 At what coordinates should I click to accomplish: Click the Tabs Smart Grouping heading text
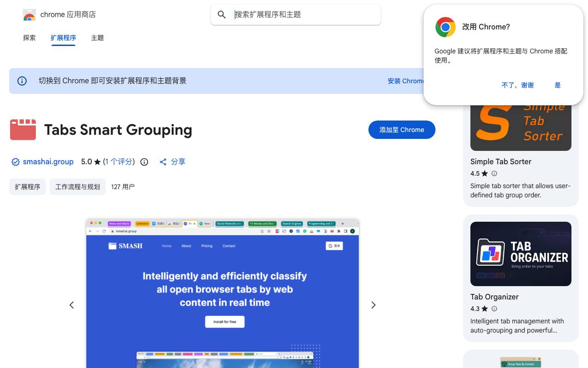point(118,130)
